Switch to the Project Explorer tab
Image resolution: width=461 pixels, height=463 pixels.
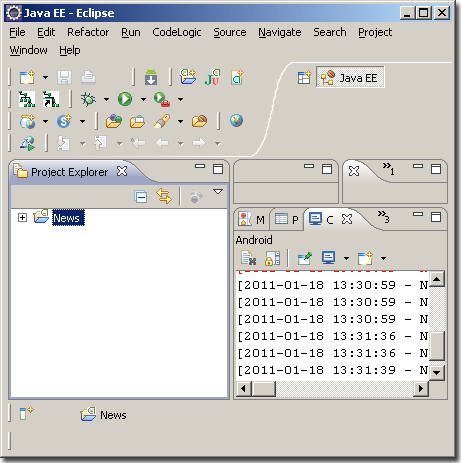(x=69, y=172)
